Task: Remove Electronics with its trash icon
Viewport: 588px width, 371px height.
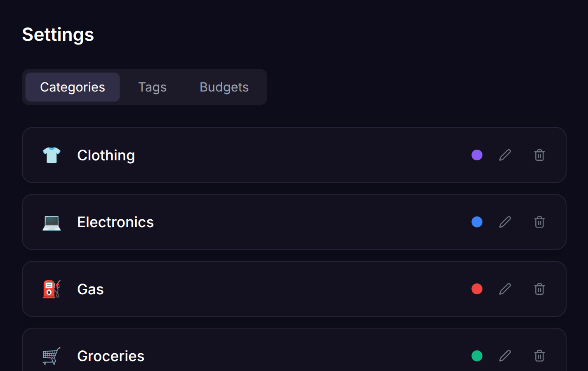Action: click(x=539, y=222)
